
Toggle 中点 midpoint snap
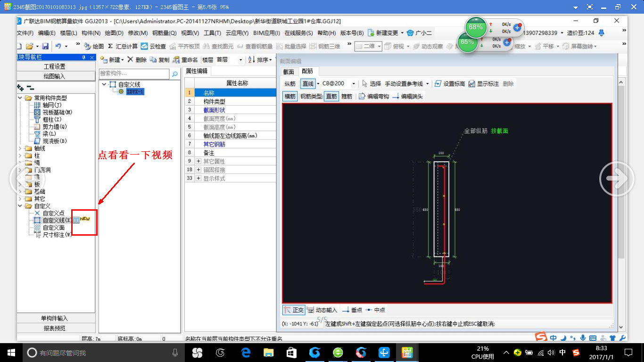click(375, 310)
